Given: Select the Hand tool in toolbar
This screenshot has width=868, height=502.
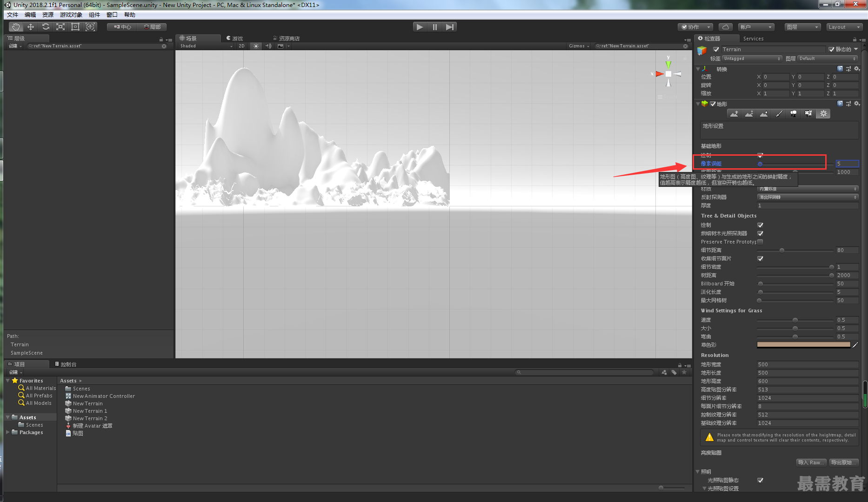Looking at the screenshot, I should [16, 27].
